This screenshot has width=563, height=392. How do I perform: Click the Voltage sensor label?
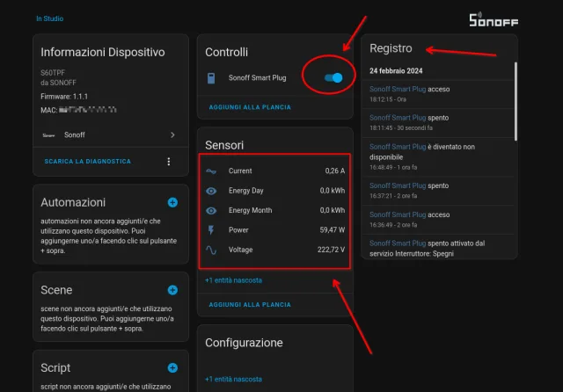[x=240, y=250]
